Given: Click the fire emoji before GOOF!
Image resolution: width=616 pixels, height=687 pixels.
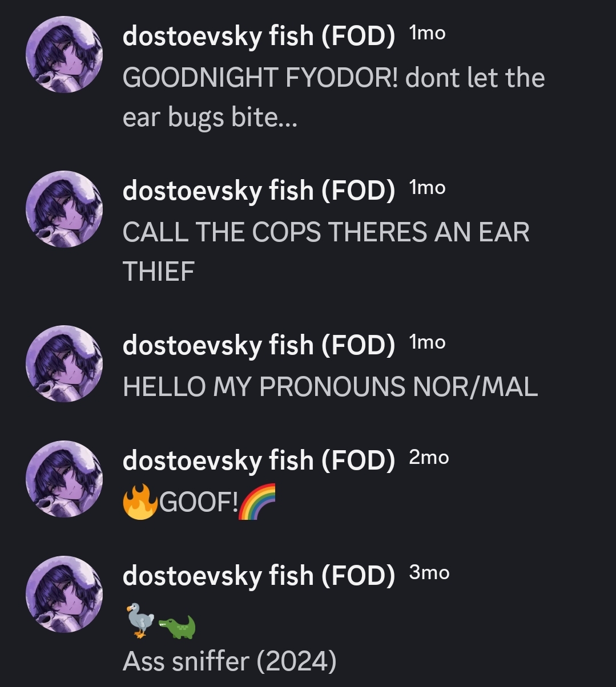Looking at the screenshot, I should coord(140,502).
